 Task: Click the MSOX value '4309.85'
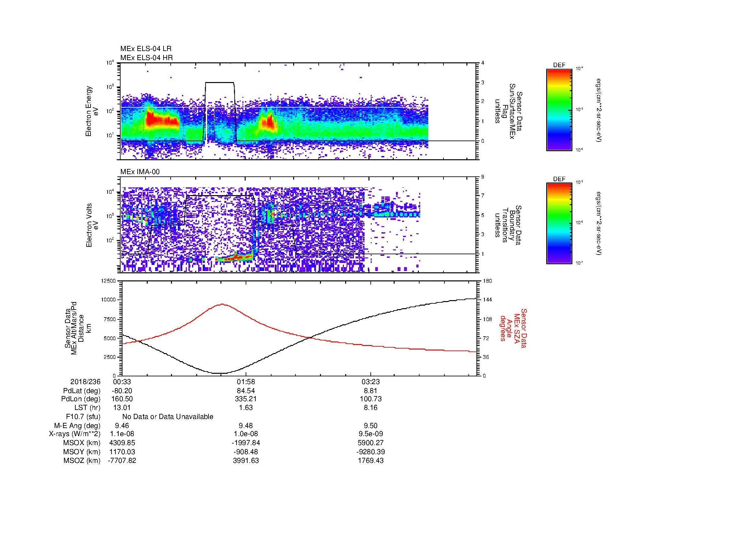[122, 443]
